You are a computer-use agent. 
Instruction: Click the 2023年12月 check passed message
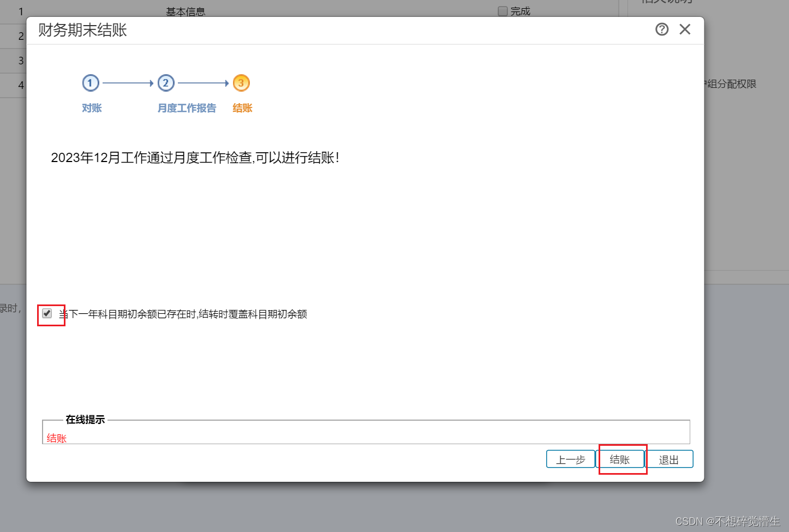tap(195, 158)
